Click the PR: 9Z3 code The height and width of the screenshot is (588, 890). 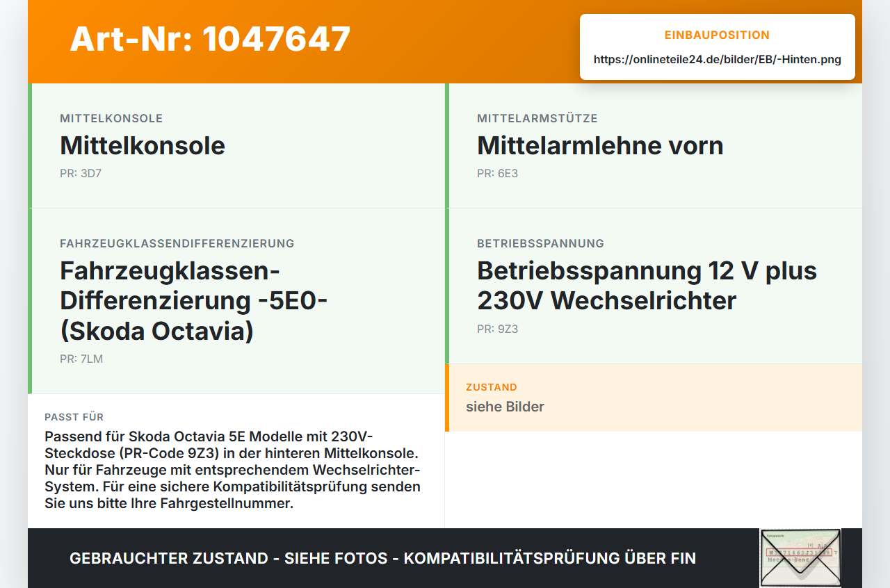[x=497, y=329]
